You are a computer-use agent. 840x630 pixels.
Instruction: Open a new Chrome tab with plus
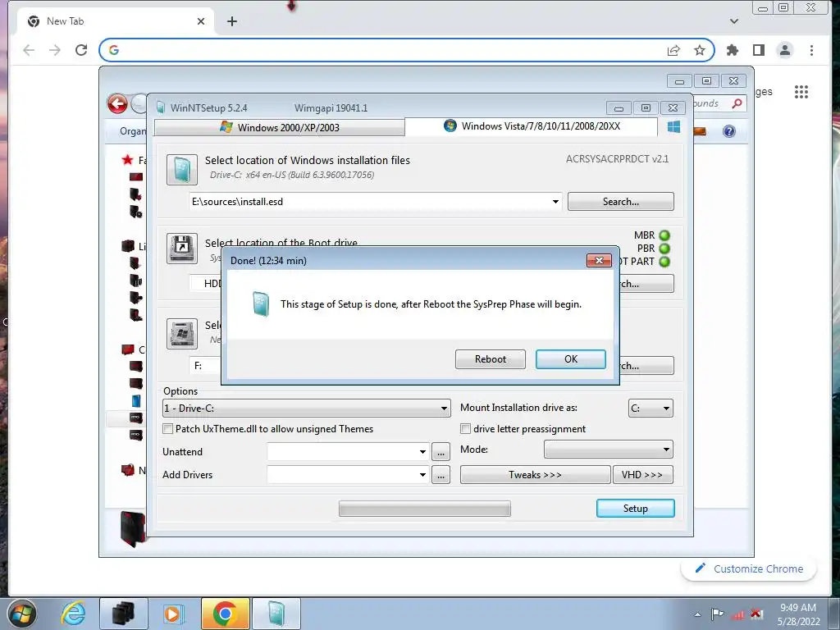click(x=231, y=21)
